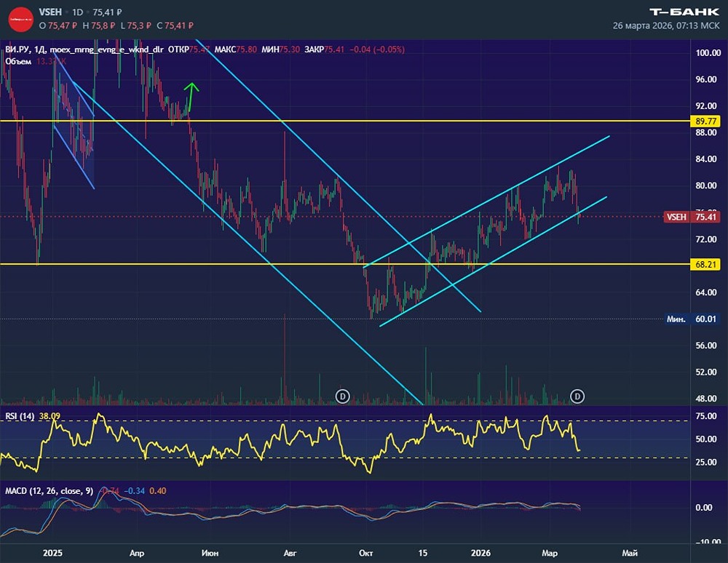Click the Объем volume indicator label
728x563 pixels.
click(x=18, y=61)
